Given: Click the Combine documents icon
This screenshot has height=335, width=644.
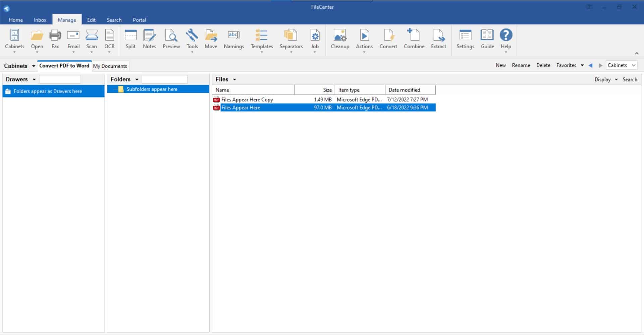Looking at the screenshot, I should [414, 35].
